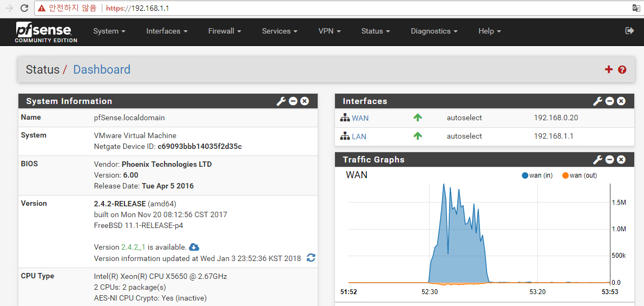
Task: Open the System dropdown menu
Action: click(x=109, y=31)
